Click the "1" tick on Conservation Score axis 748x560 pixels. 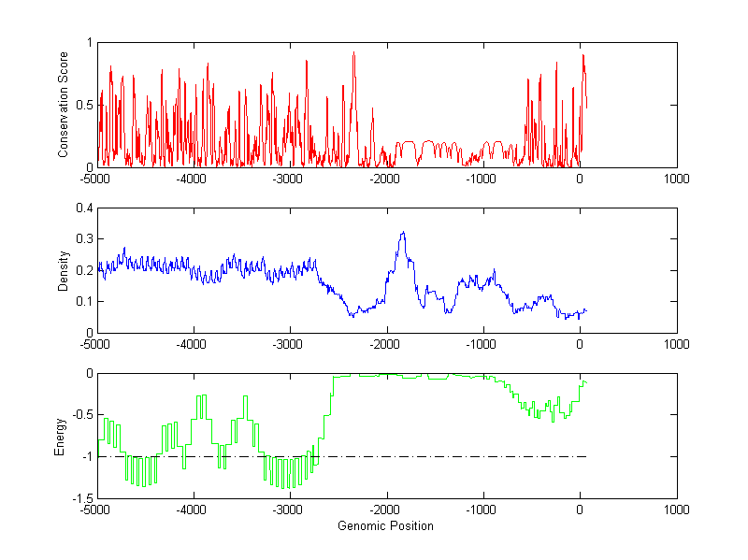(x=89, y=43)
